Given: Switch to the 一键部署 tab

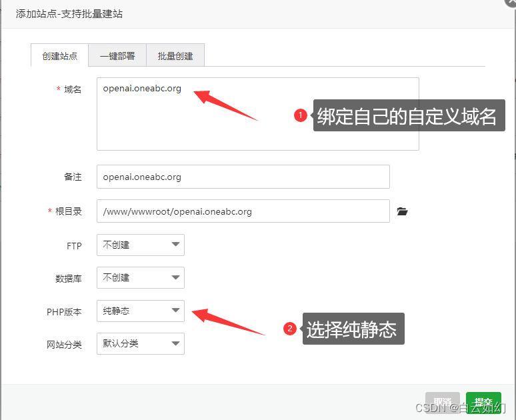Looking at the screenshot, I should tap(117, 55).
